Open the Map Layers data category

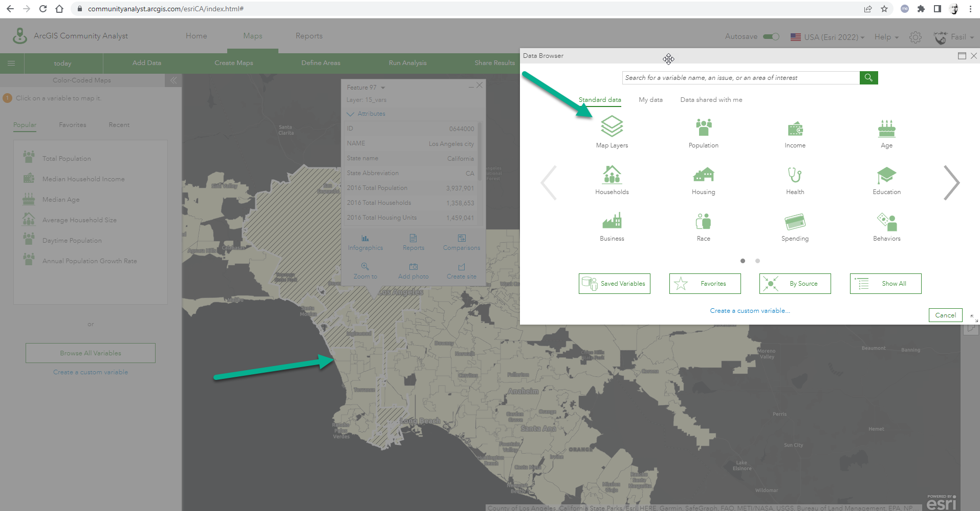(612, 131)
